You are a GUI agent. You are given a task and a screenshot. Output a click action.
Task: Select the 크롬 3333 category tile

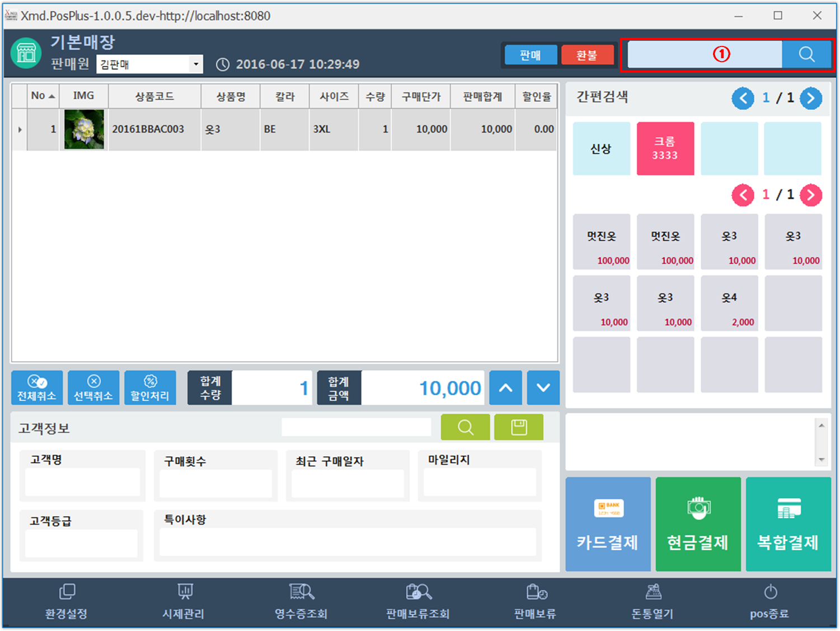click(665, 149)
